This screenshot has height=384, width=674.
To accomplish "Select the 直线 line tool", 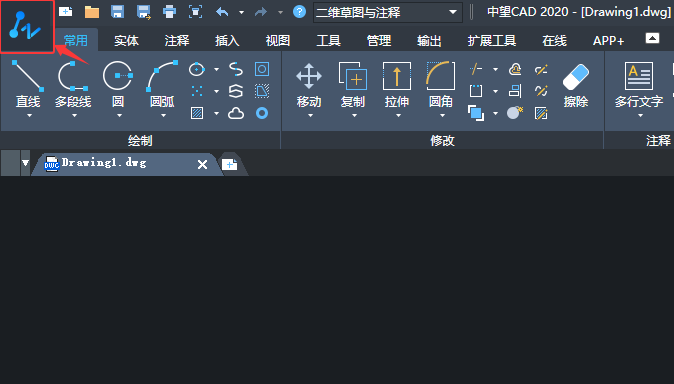I will 28,84.
